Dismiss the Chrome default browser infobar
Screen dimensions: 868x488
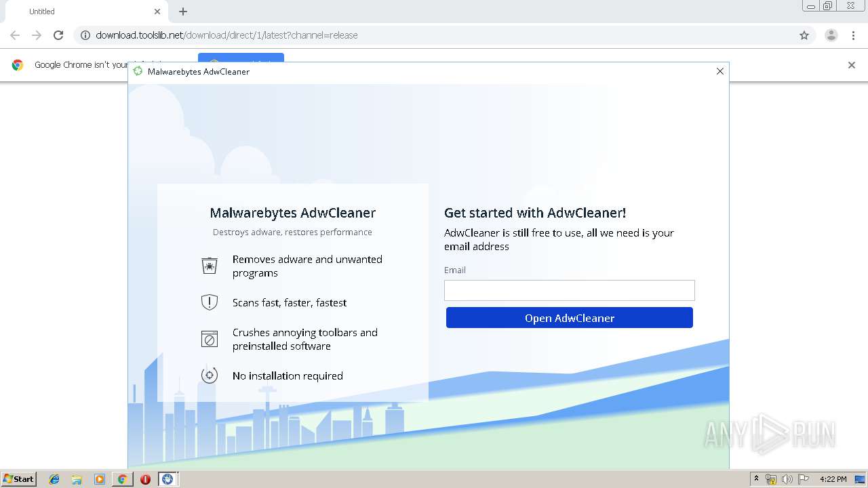tap(852, 65)
